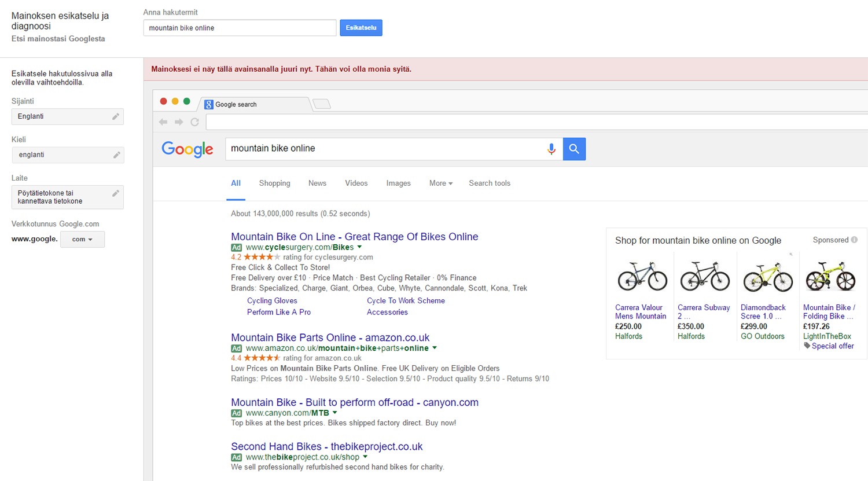
Task: Click the Sijainti field showing Englanti
Action: 68,116
